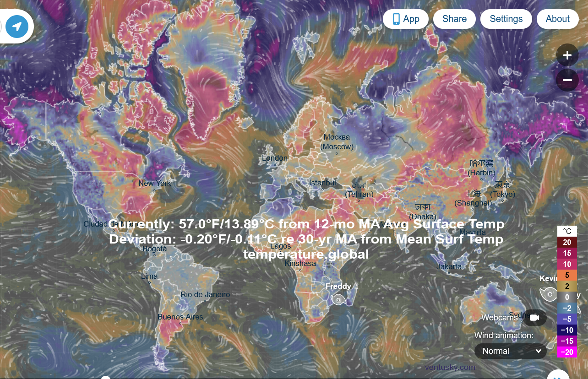Select the New York city marker
This screenshot has height=379, width=588.
pyautogui.click(x=155, y=189)
